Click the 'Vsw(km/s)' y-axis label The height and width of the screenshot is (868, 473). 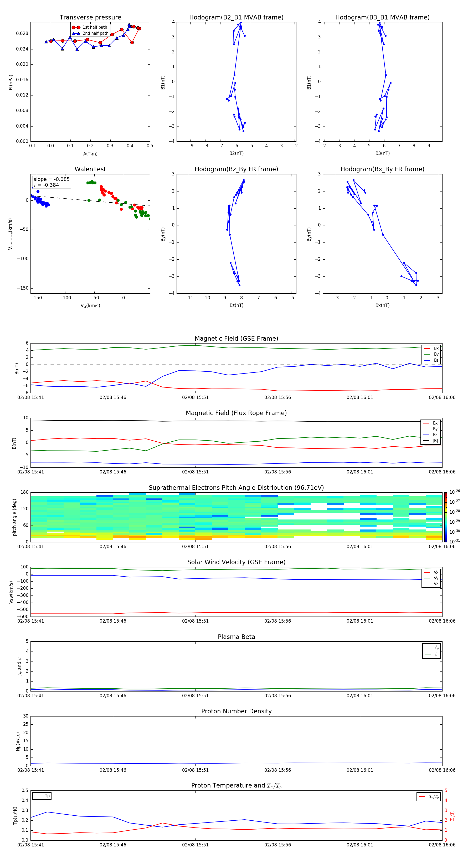point(11,592)
